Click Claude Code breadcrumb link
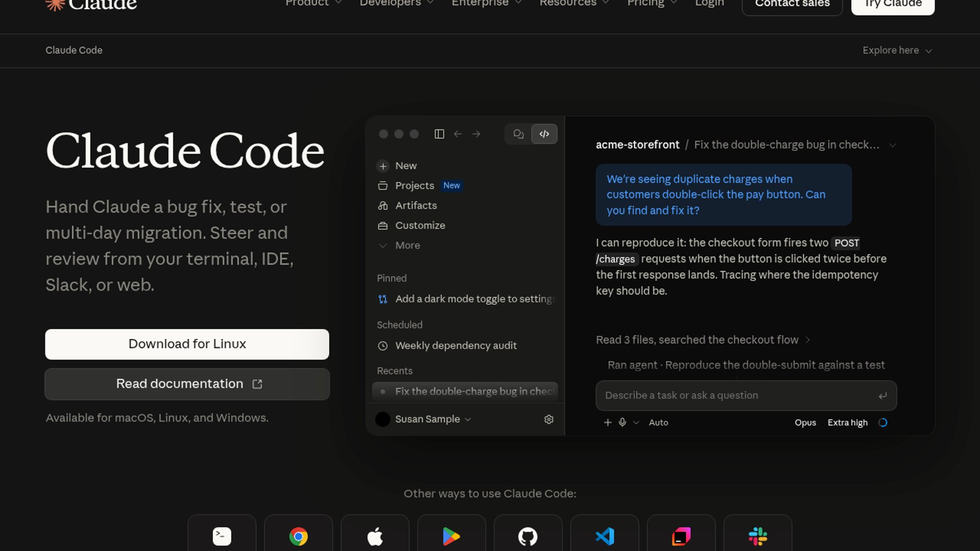This screenshot has height=551, width=980. coord(74,51)
